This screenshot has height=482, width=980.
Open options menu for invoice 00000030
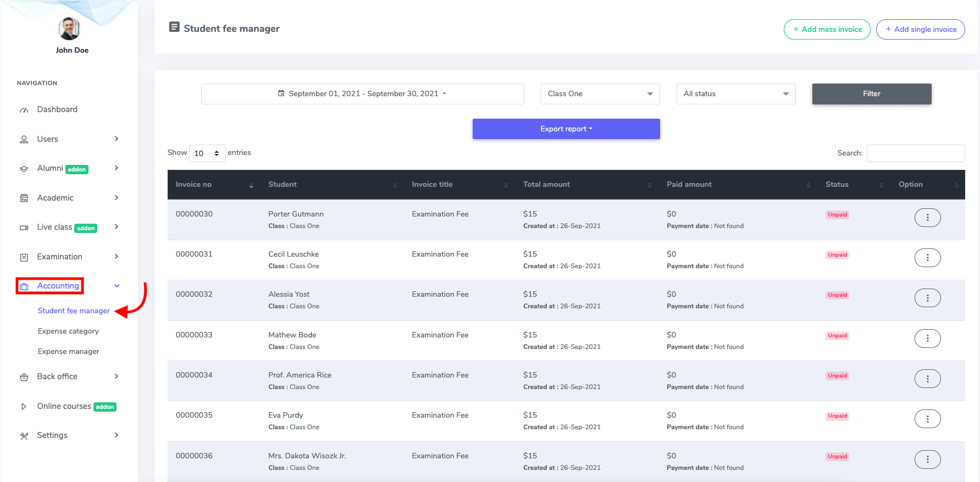click(927, 218)
